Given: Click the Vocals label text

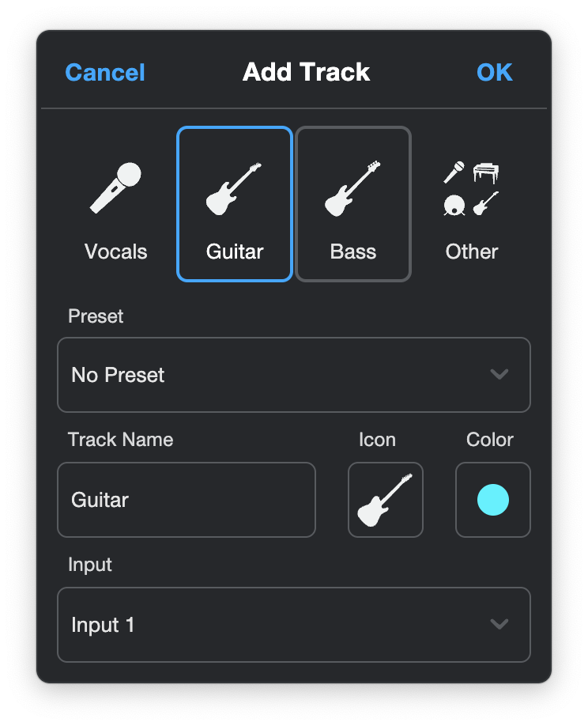Looking at the screenshot, I should click(x=115, y=251).
